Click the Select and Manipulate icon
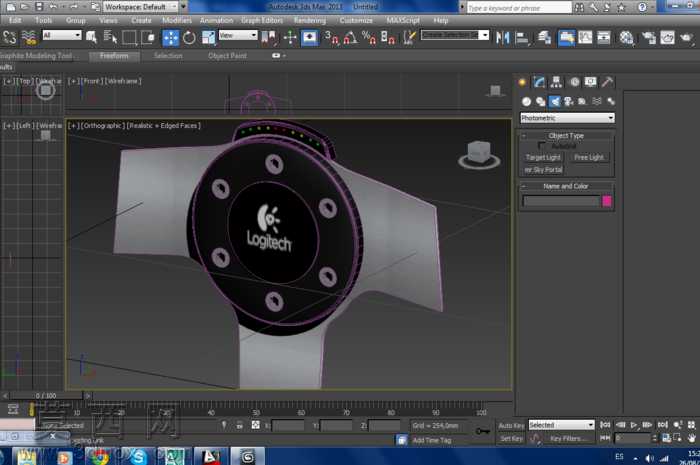 coord(290,37)
